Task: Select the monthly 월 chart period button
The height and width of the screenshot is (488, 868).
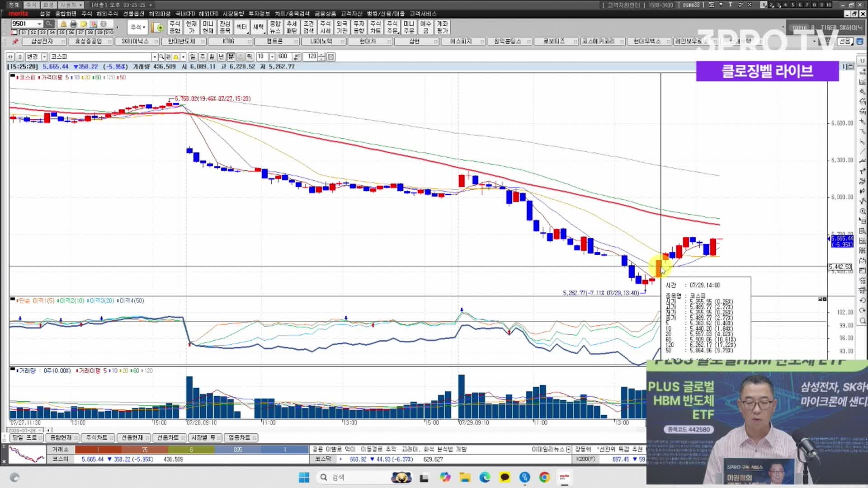Action: pos(212,56)
